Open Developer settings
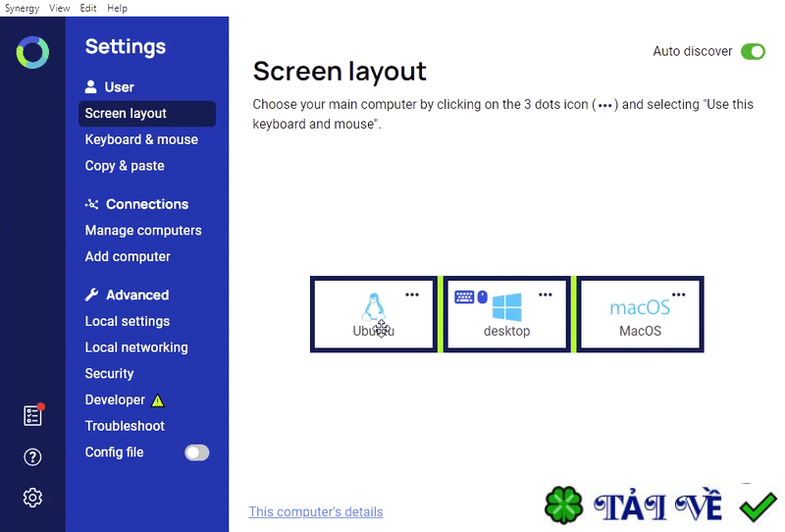 (x=115, y=399)
